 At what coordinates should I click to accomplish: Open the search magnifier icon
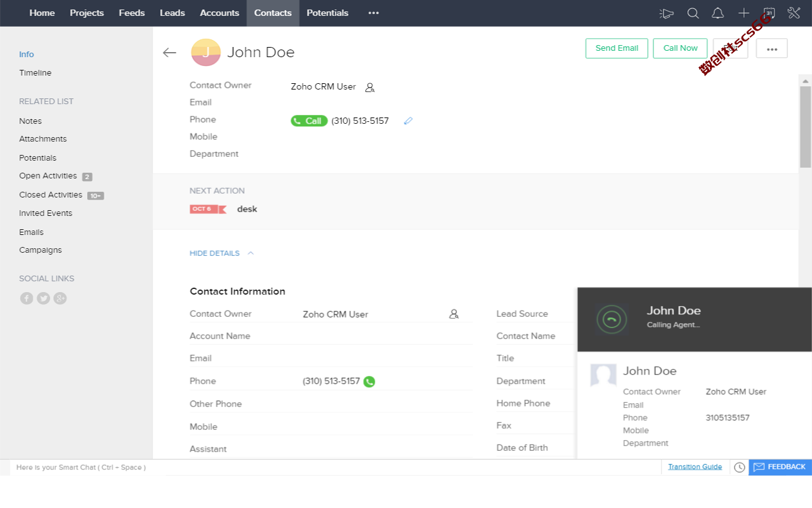pos(693,13)
